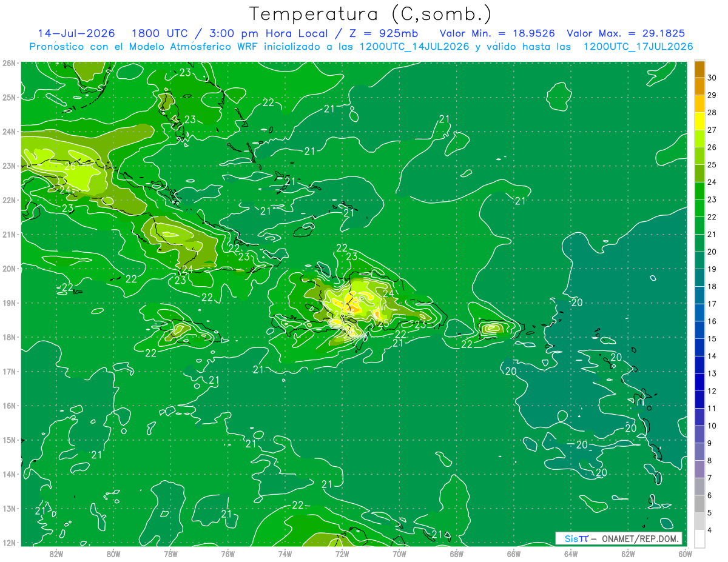The width and height of the screenshot is (728, 562).
Task: Click the "64W" longitude label
Action: pos(571,554)
